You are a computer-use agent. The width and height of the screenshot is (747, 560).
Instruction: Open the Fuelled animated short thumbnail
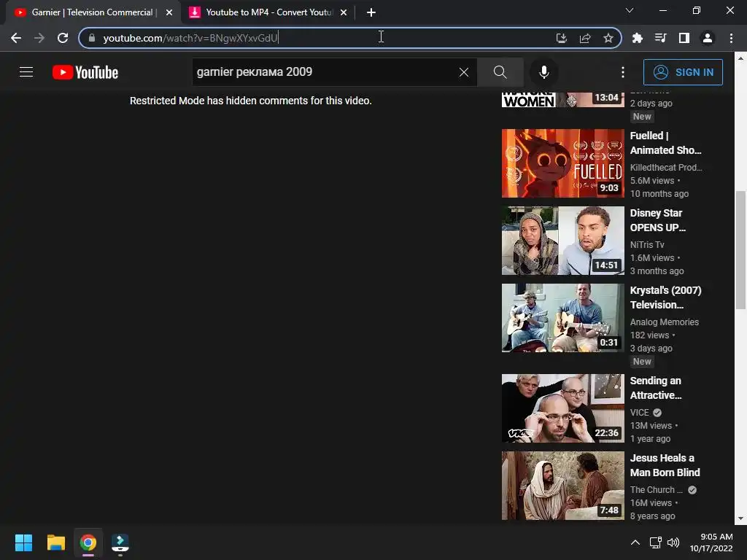pos(562,163)
